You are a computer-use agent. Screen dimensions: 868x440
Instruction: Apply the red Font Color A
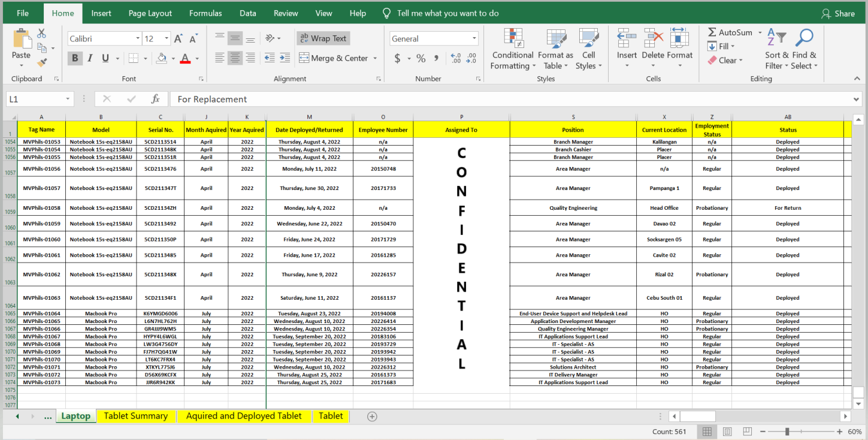[x=185, y=58]
